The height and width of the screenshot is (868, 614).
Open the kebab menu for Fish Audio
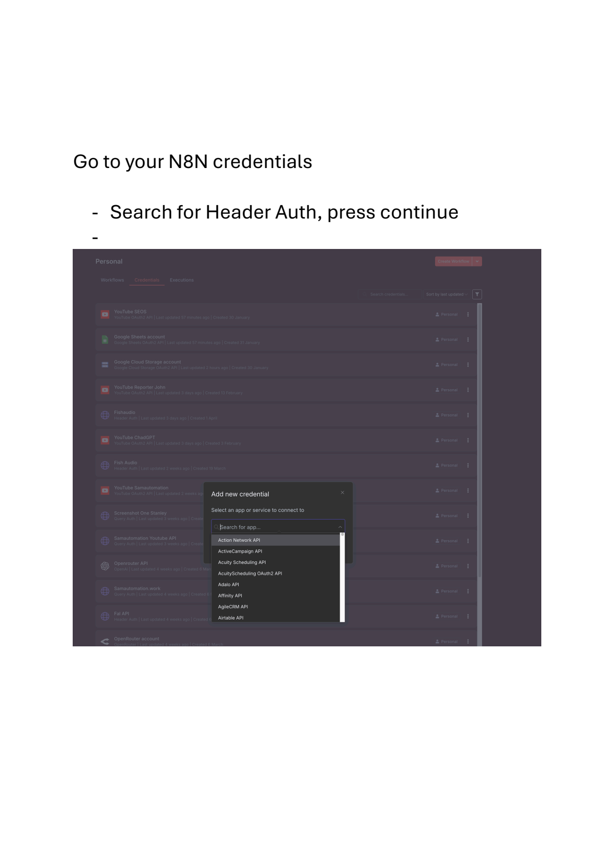tap(468, 465)
